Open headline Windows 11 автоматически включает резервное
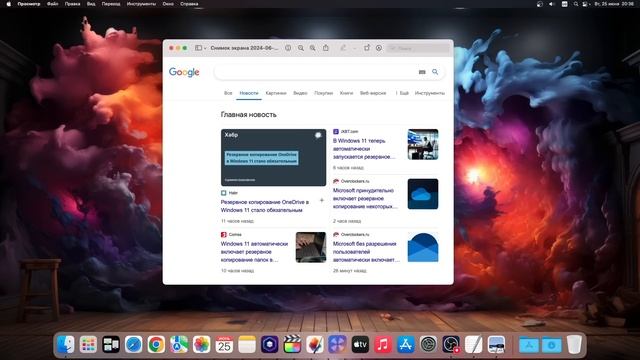 [254, 252]
